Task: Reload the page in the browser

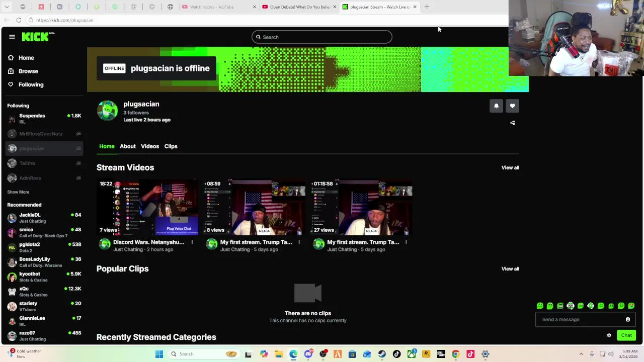Action: 19,20
